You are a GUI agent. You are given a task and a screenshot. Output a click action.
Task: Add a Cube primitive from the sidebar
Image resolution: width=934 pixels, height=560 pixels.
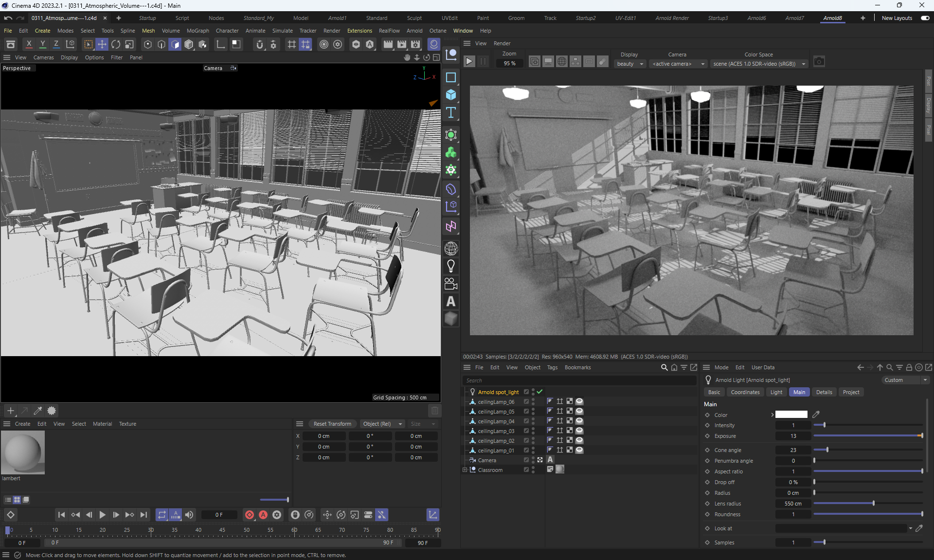pos(451,95)
